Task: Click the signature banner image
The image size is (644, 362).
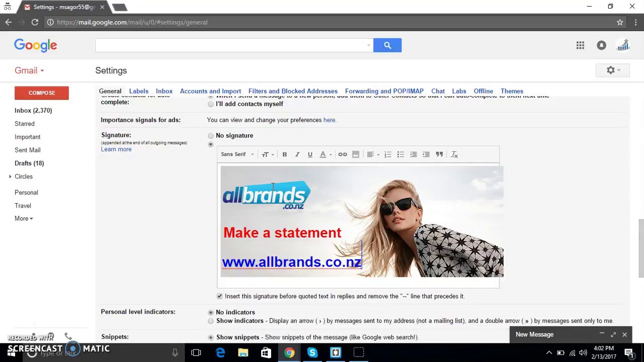Action: click(362, 222)
